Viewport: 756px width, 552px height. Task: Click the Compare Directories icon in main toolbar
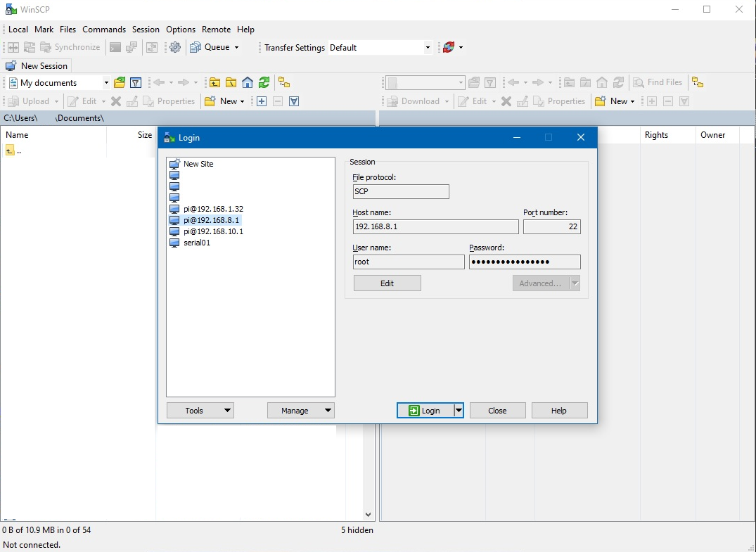point(13,47)
